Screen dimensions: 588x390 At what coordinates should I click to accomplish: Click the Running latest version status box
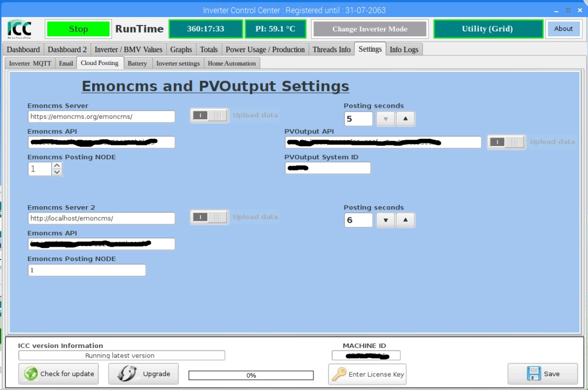pos(122,355)
